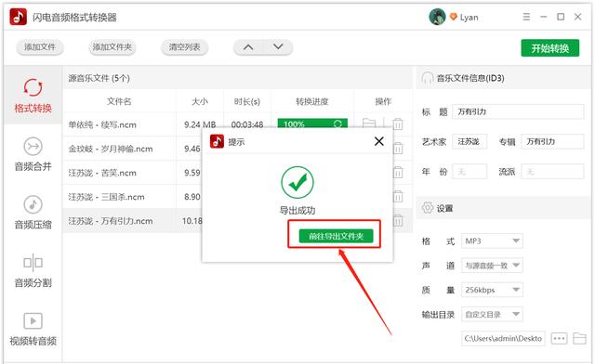Click the VIP diamond badge icon
Screen dimensions: 595x364
[453, 17]
